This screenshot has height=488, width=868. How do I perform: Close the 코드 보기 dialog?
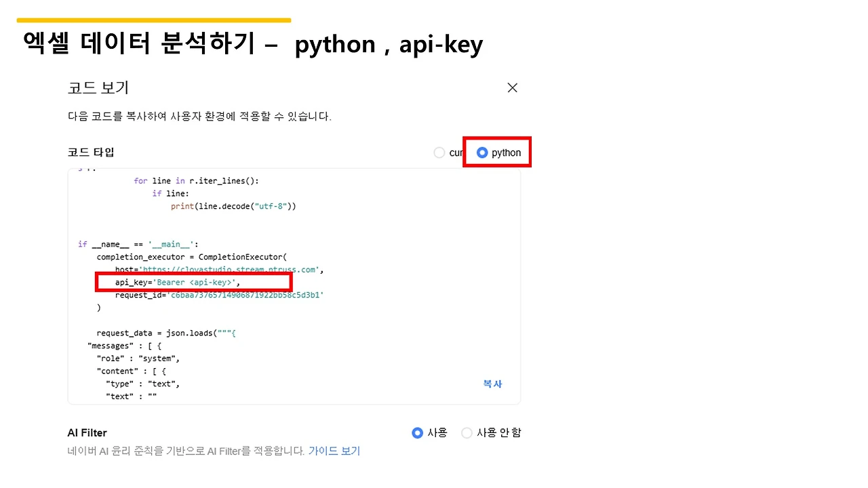click(512, 87)
